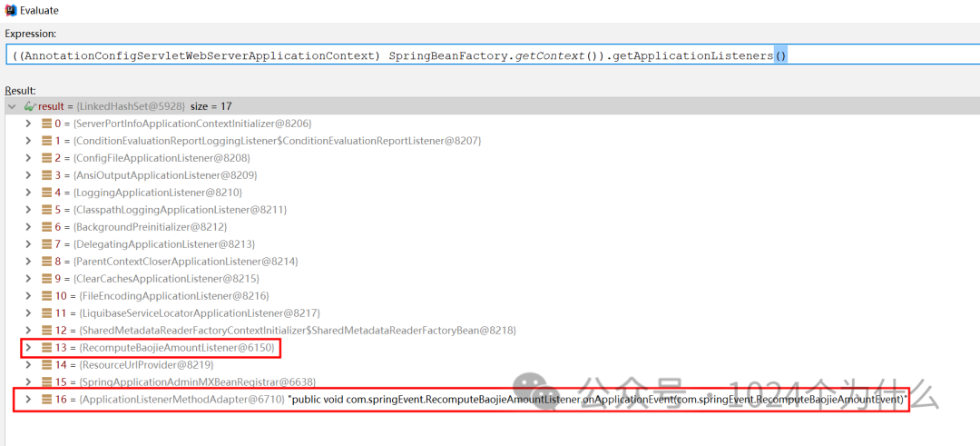
Task: Expand entry 15 SpringApplicationAdminMXBeanRegistrar
Action: coord(28,382)
